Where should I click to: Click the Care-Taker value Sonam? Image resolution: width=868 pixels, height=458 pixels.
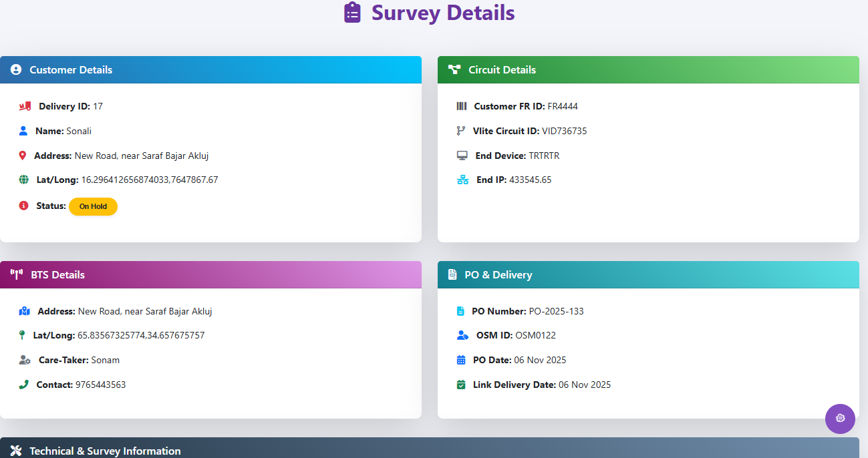[x=106, y=360]
